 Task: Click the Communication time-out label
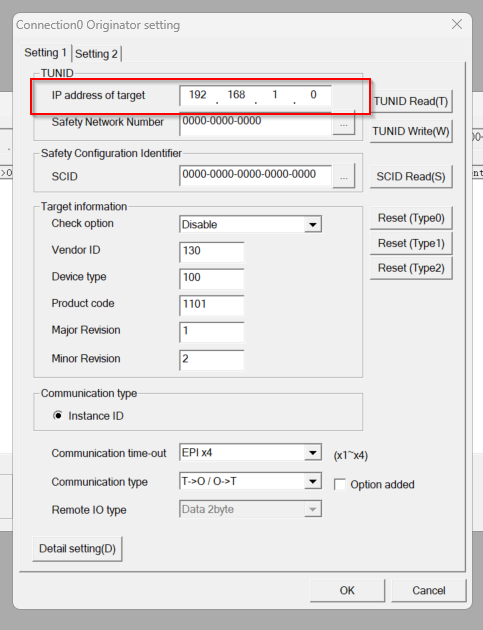108,453
